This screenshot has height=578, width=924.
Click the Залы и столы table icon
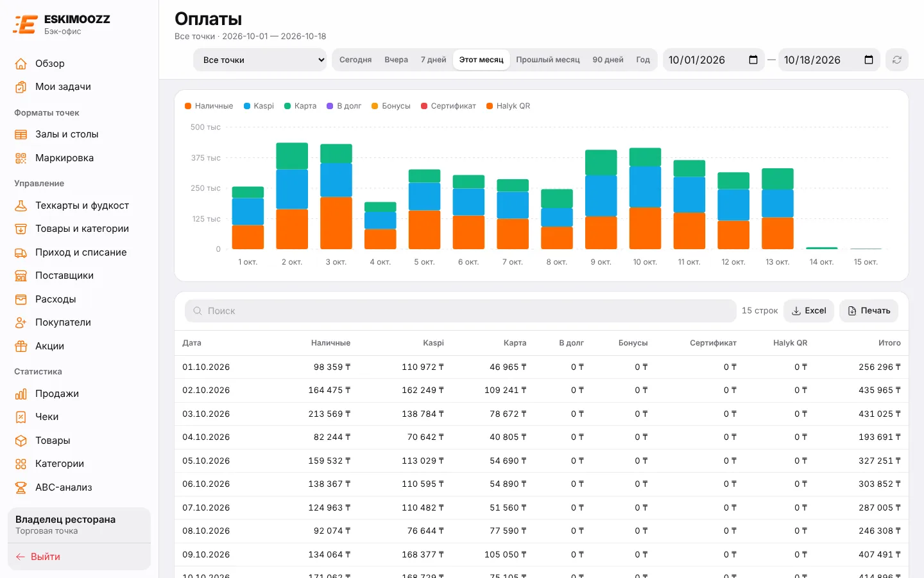click(21, 134)
